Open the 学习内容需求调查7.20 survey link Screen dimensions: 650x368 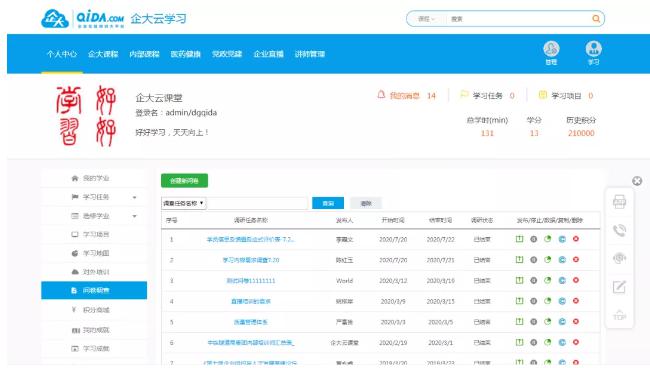251,260
